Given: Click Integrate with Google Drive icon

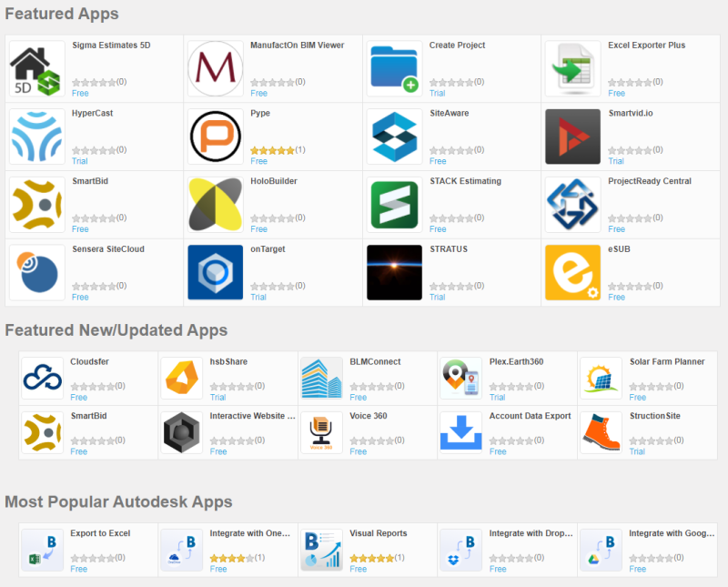Looking at the screenshot, I should [601, 550].
